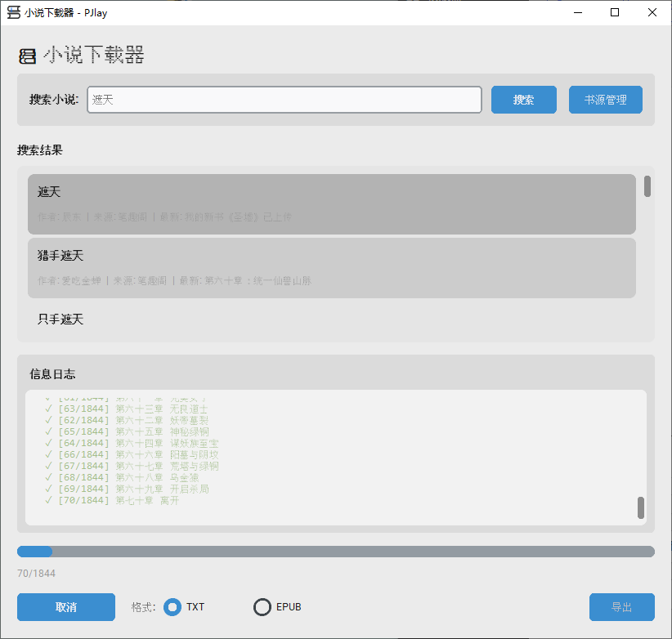Minimize the 小说下载器 window
The image size is (672, 639).
coord(578,12)
